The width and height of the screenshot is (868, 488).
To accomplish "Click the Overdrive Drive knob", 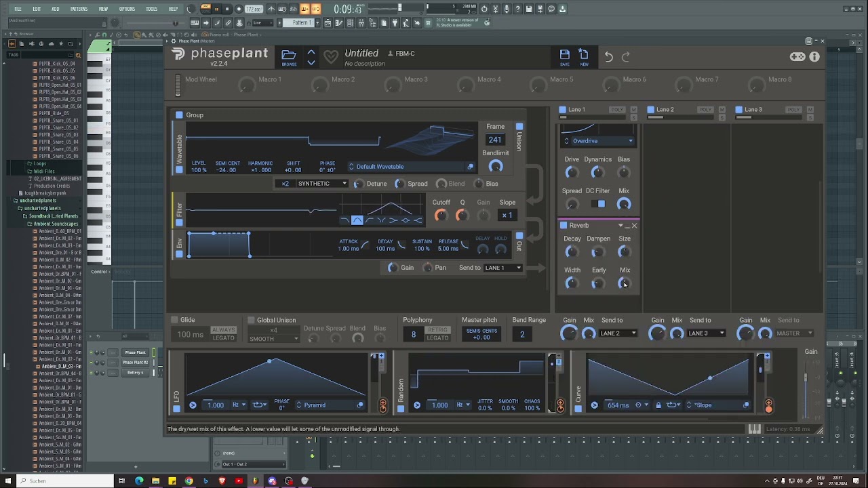I will 572,172.
